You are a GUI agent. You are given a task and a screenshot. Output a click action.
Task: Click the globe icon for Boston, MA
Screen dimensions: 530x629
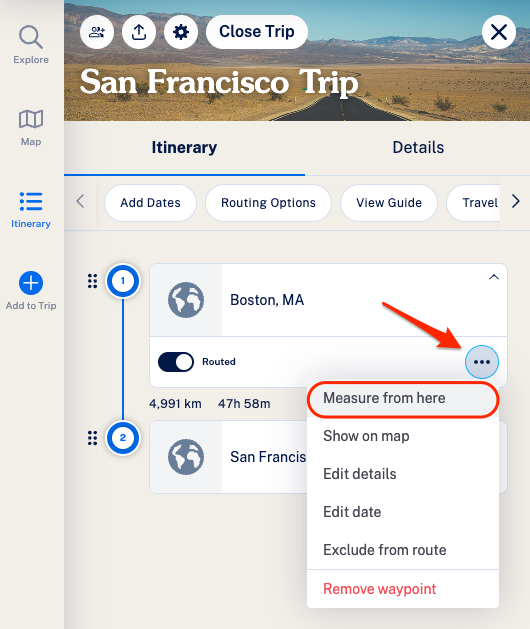tap(186, 300)
